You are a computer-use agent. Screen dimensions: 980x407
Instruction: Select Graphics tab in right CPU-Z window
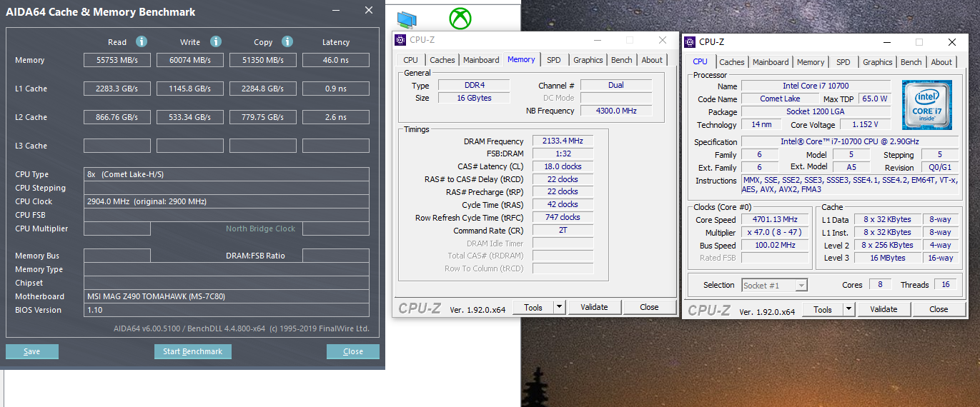pos(878,62)
